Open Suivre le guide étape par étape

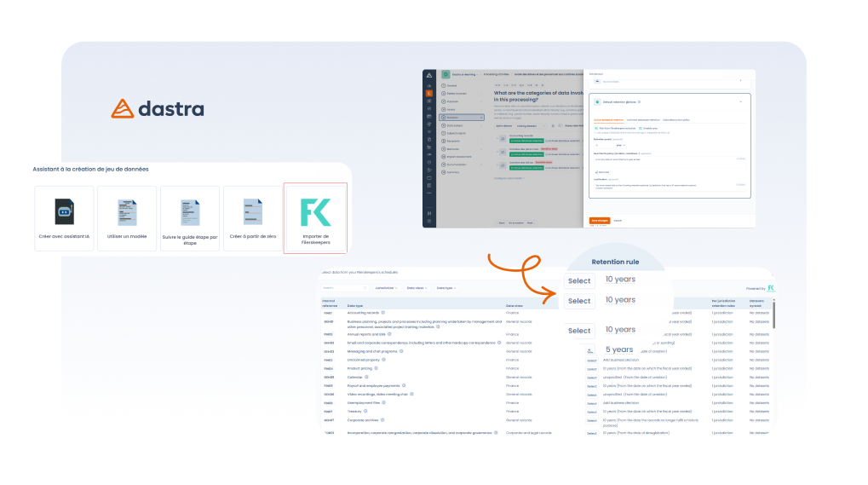tap(189, 212)
